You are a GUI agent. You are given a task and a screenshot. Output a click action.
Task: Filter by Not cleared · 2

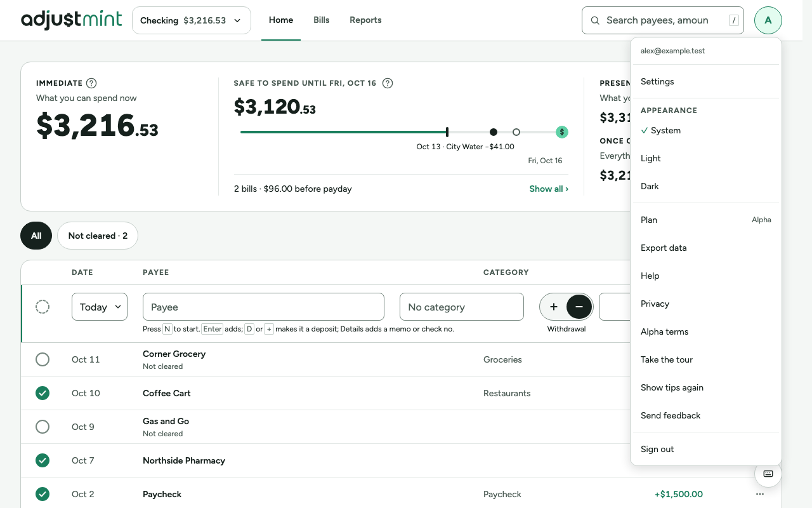[x=98, y=236]
